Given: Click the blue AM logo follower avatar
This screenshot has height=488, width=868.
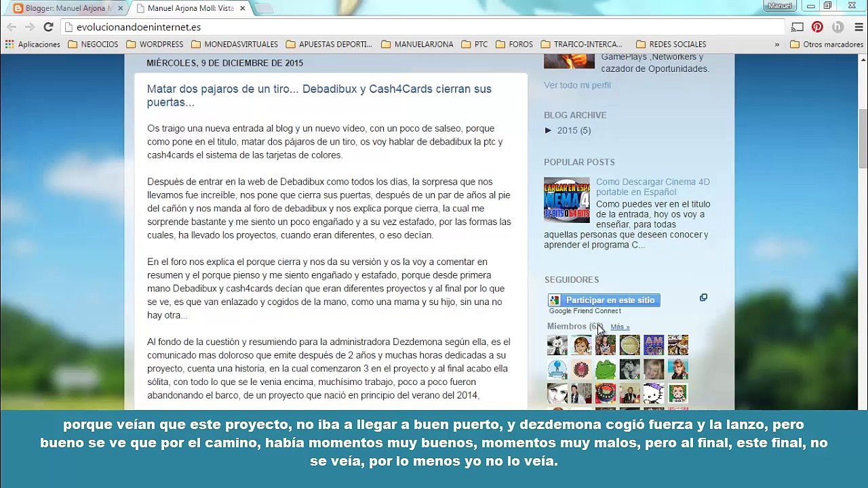Looking at the screenshot, I should point(654,345).
